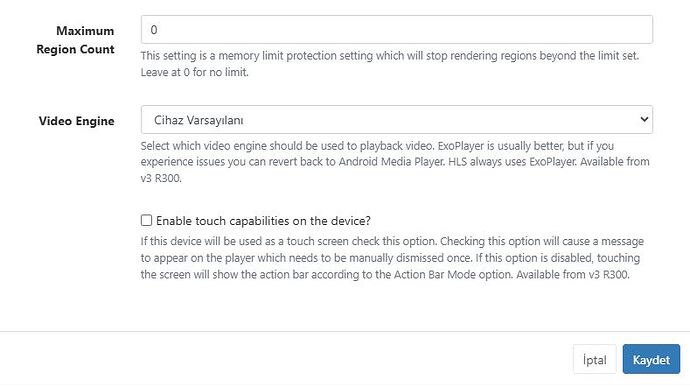Screen dimensions: 690x386
Task: Click 'Available from v3 R300' in the touch help text
Action: (x=573, y=275)
